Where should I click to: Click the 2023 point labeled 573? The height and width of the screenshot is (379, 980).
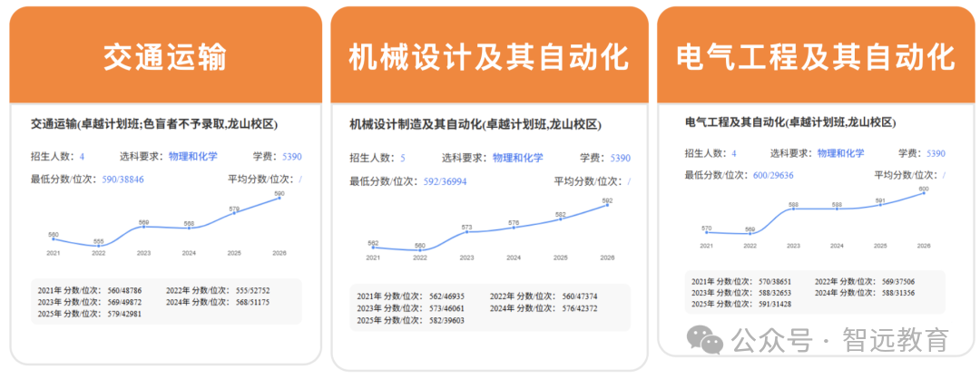pos(467,231)
